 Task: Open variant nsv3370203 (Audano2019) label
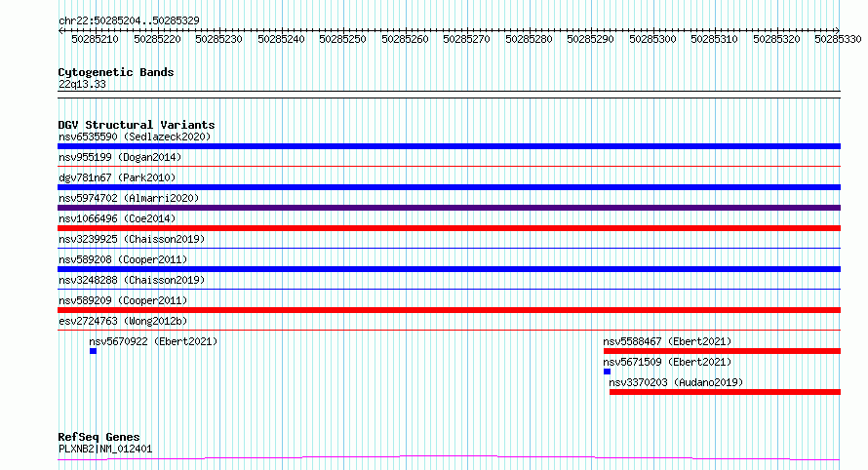[x=676, y=382]
